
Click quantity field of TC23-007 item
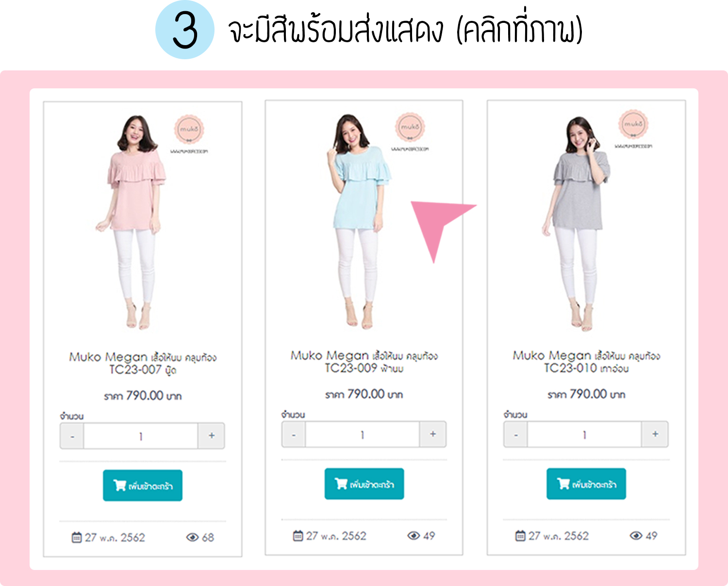tap(141, 436)
